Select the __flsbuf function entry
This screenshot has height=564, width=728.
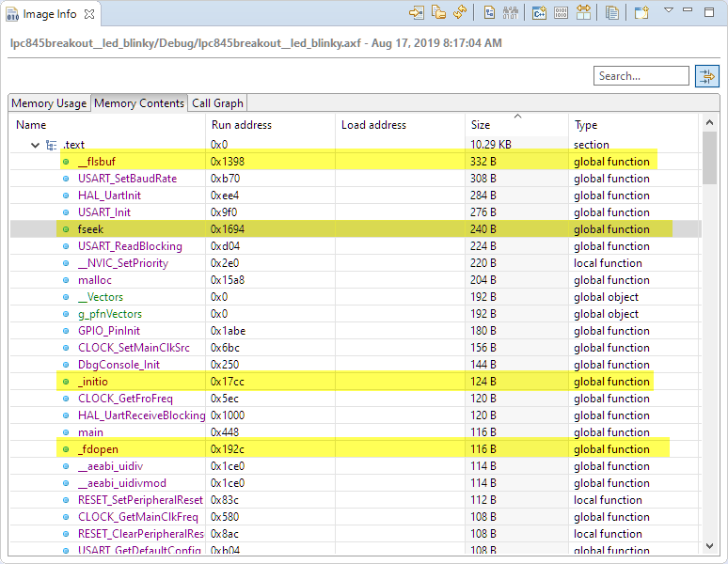96,162
